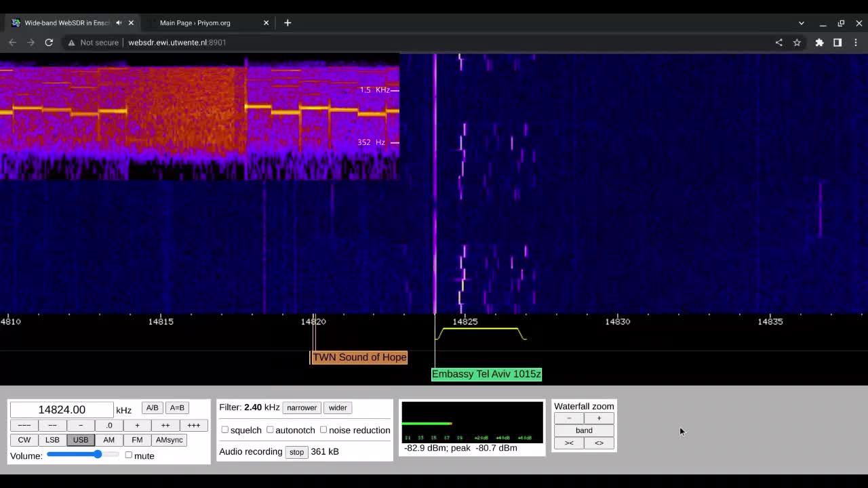
Task: Click the Embassy Tel Aviv 1015z label
Action: [x=486, y=374]
